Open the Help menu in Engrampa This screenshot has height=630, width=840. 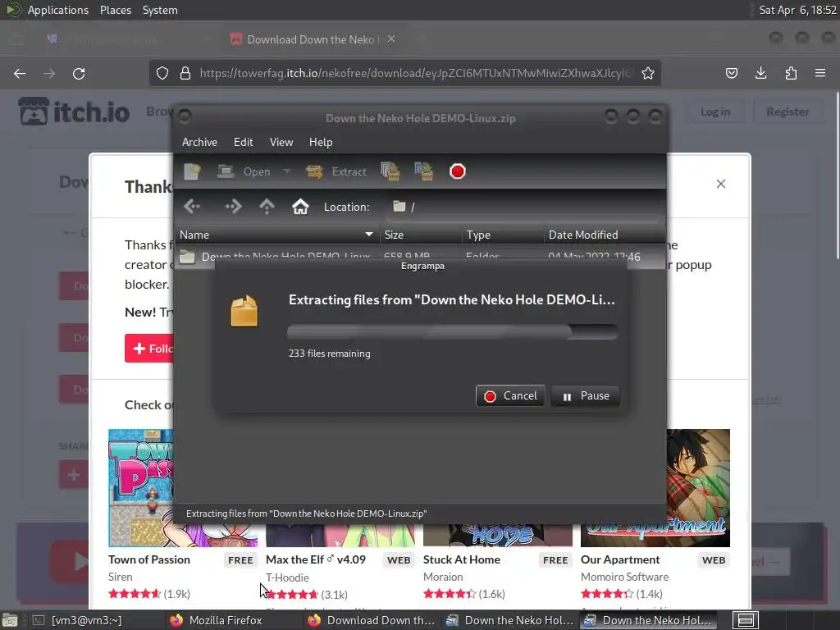(x=321, y=142)
